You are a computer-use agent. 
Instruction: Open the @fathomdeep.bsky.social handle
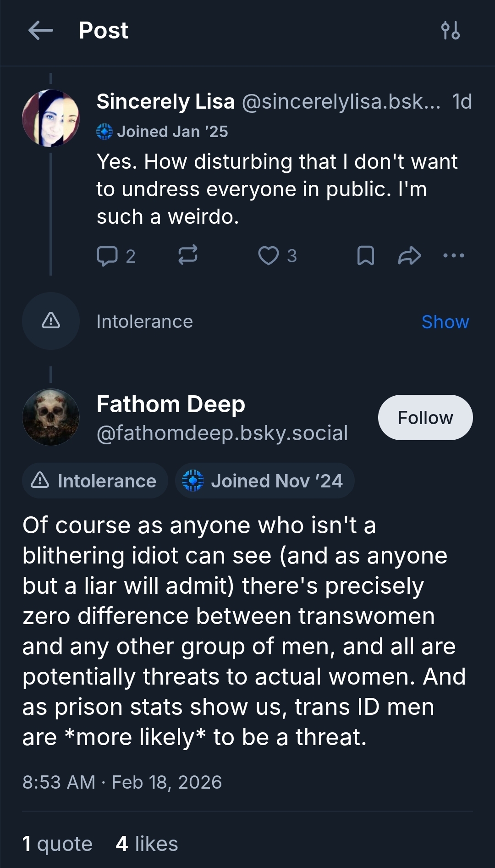222,433
